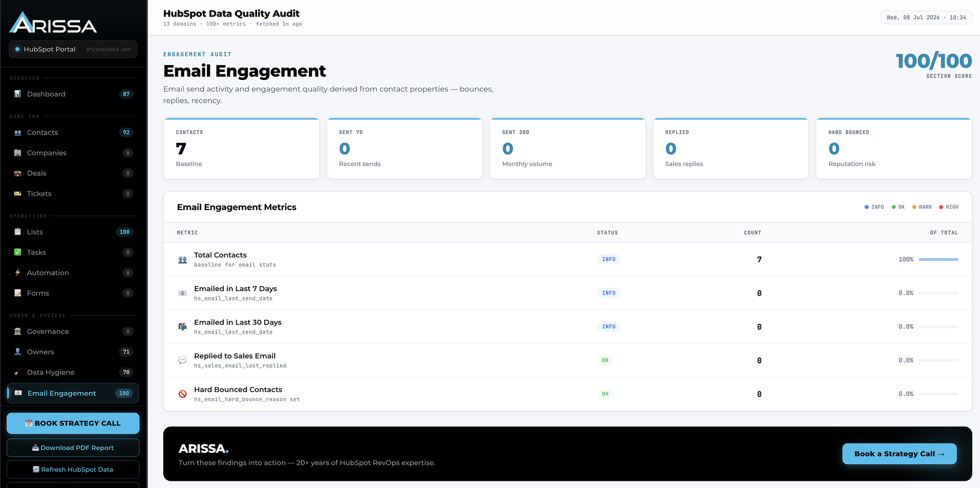Image resolution: width=980 pixels, height=488 pixels.
Task: Click the STATUS column header
Action: (608, 233)
